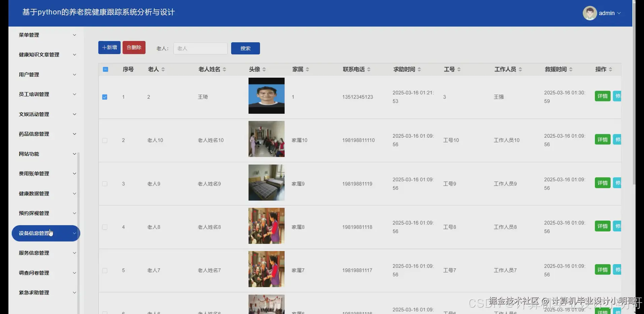Click the hallway photo in row 老人10
This screenshot has width=644, height=314.
click(x=266, y=139)
